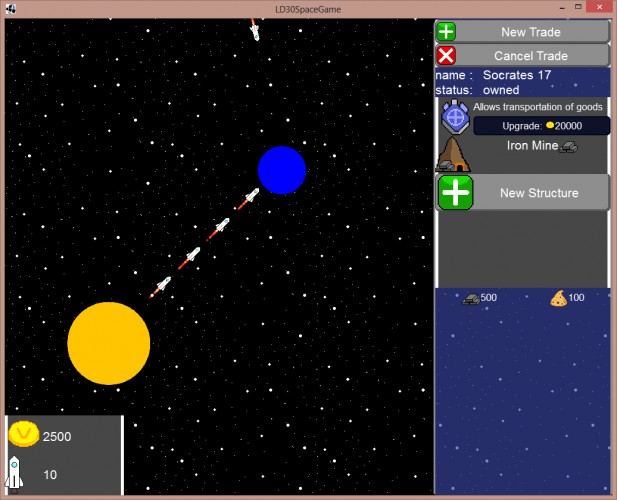Click the iron ore resource icon showing 500

[471, 299]
